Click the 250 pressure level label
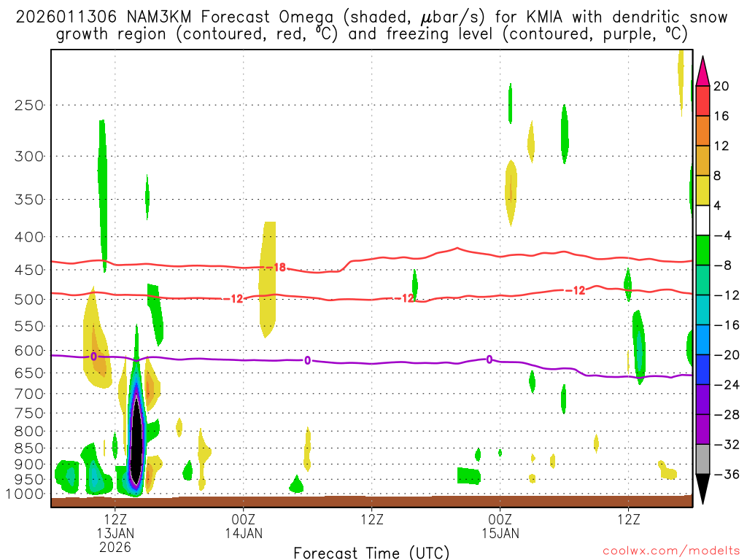747x560 pixels. (29, 105)
